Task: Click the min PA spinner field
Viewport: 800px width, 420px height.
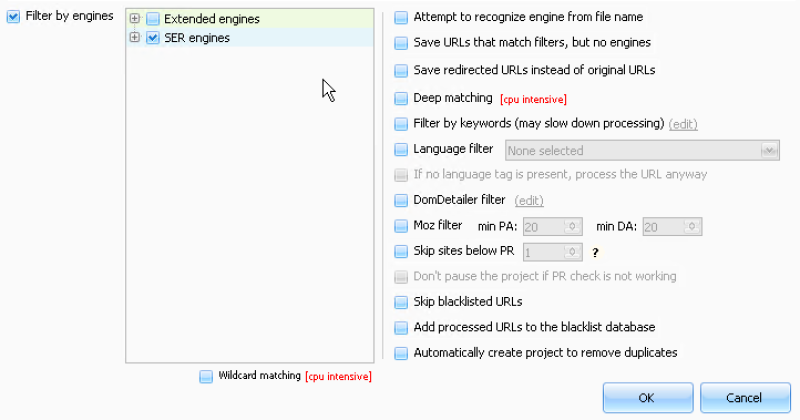Action: pos(544,227)
